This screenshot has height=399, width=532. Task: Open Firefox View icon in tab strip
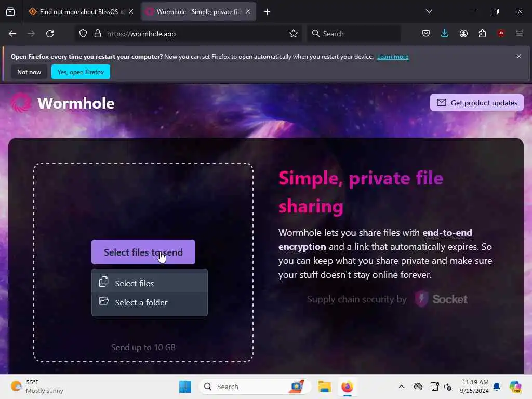[x=10, y=12]
